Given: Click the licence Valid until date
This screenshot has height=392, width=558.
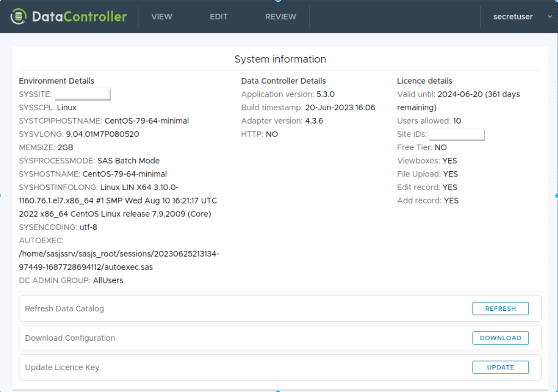Looking at the screenshot, I should (460, 94).
